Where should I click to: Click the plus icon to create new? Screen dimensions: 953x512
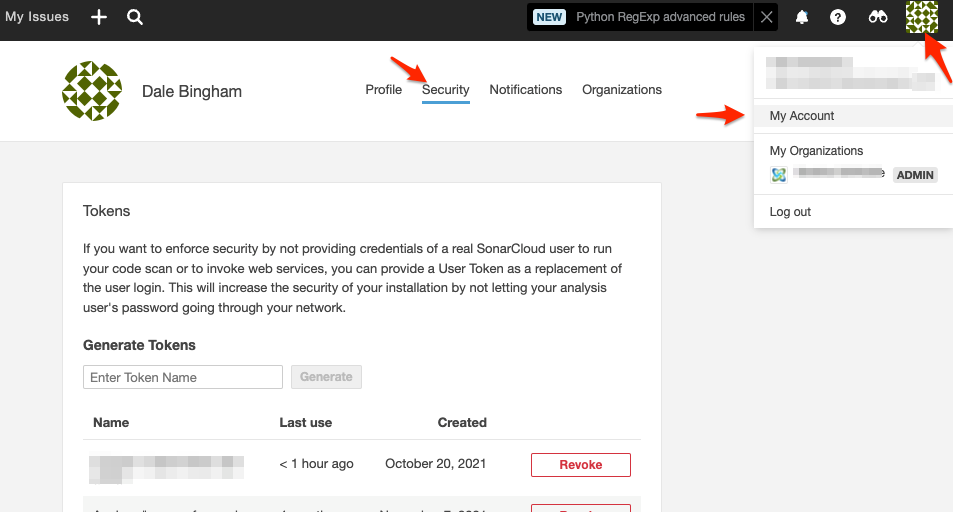(98, 17)
